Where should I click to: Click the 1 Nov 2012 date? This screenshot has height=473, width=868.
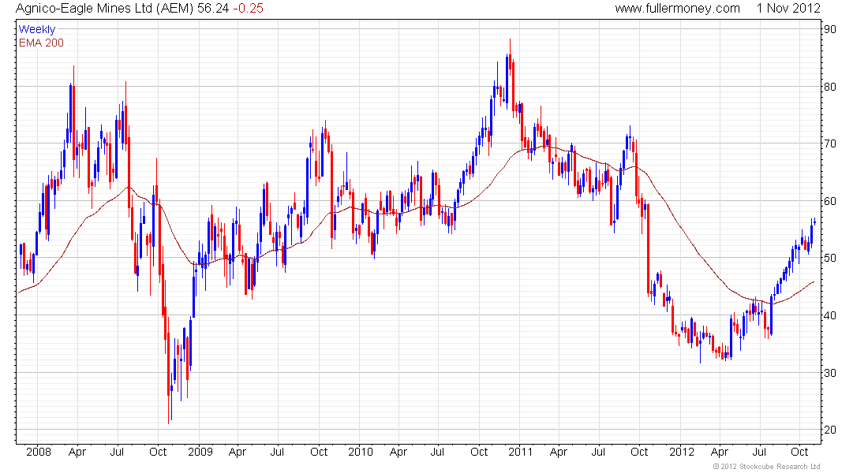[x=788, y=9]
